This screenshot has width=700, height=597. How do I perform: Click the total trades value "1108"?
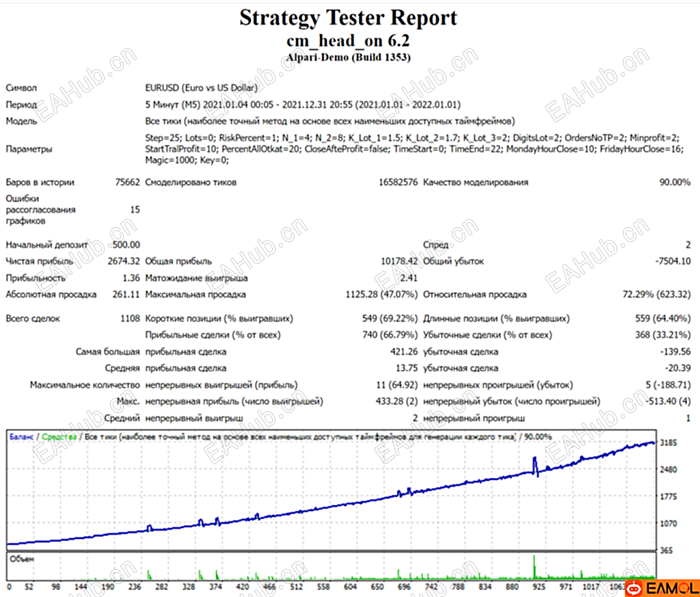click(x=130, y=319)
